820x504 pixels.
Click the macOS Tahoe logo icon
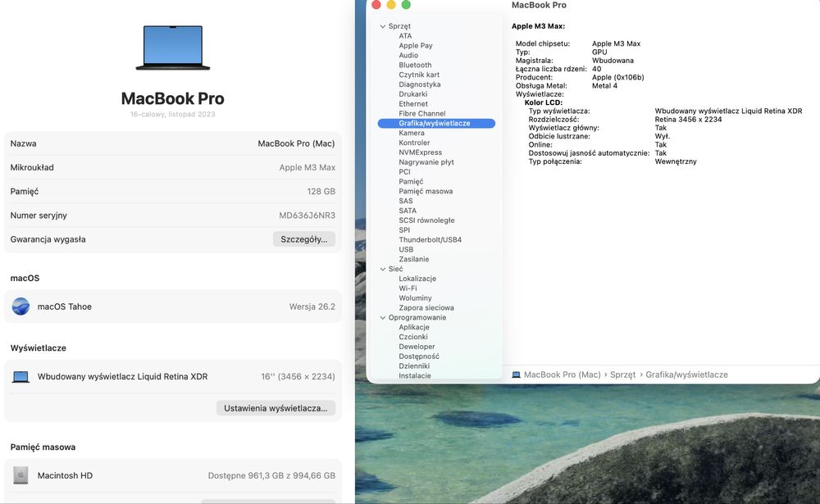[x=21, y=306]
